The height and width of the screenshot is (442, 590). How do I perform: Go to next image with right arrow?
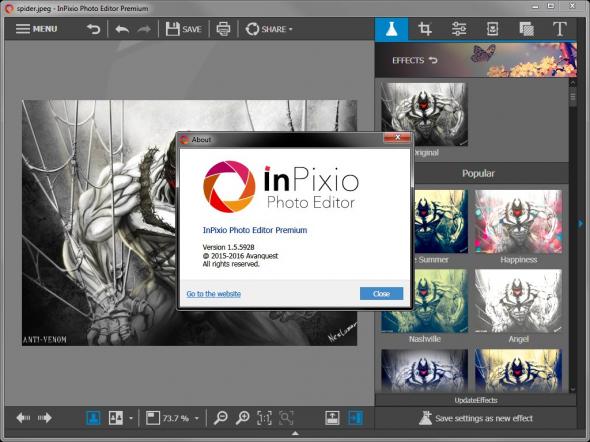pos(44,418)
